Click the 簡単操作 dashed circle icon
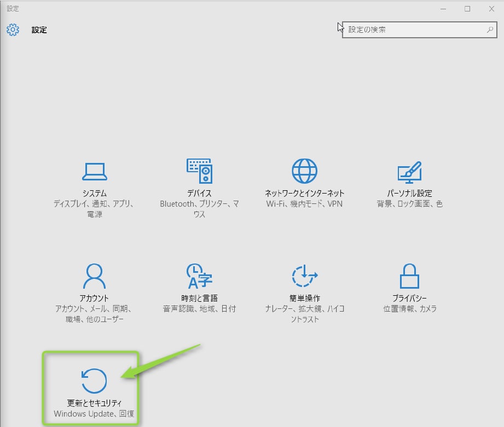 click(x=304, y=276)
